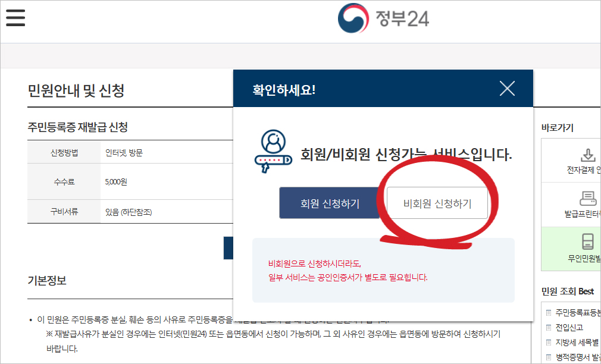Click the 민원 조회 Best heading
This screenshot has width=601, height=364.
point(568,291)
